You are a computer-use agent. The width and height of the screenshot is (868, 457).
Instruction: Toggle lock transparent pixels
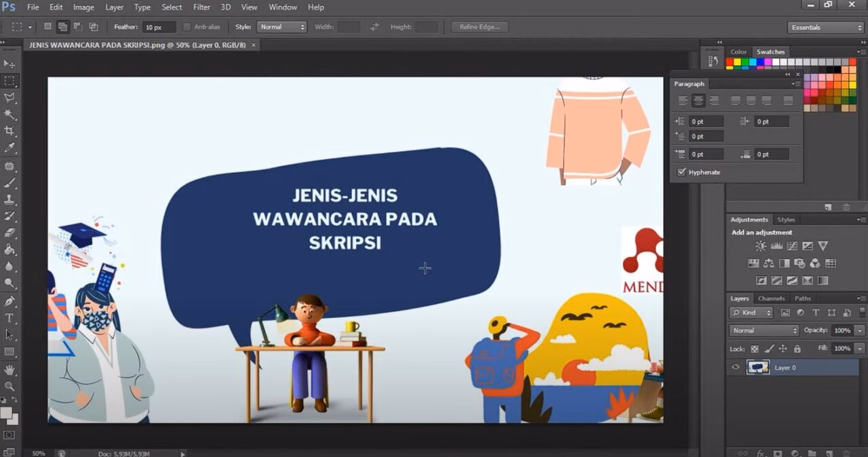point(754,349)
